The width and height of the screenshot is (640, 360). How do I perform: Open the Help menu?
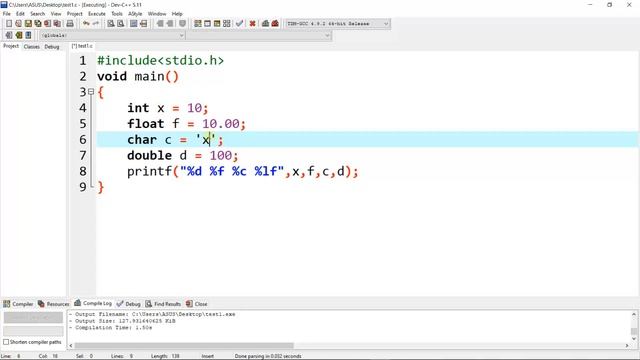(x=177, y=14)
